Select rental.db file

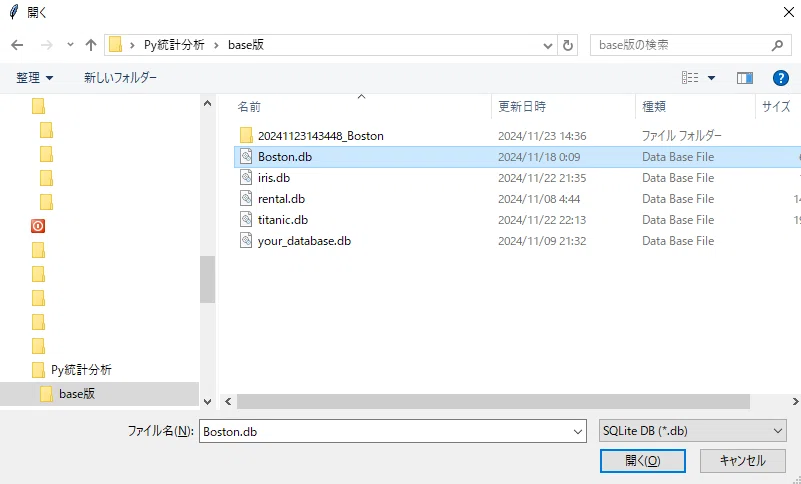(281, 199)
